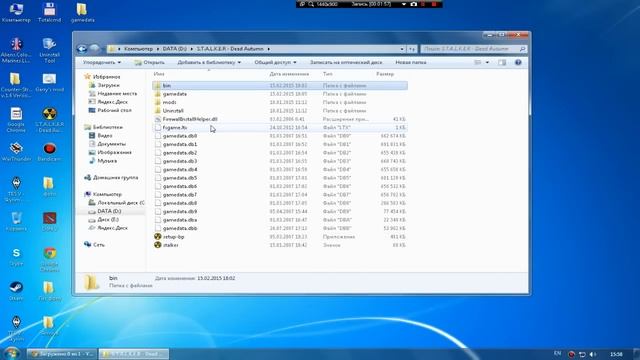Click the Открыть toolbar button

(x=150, y=62)
